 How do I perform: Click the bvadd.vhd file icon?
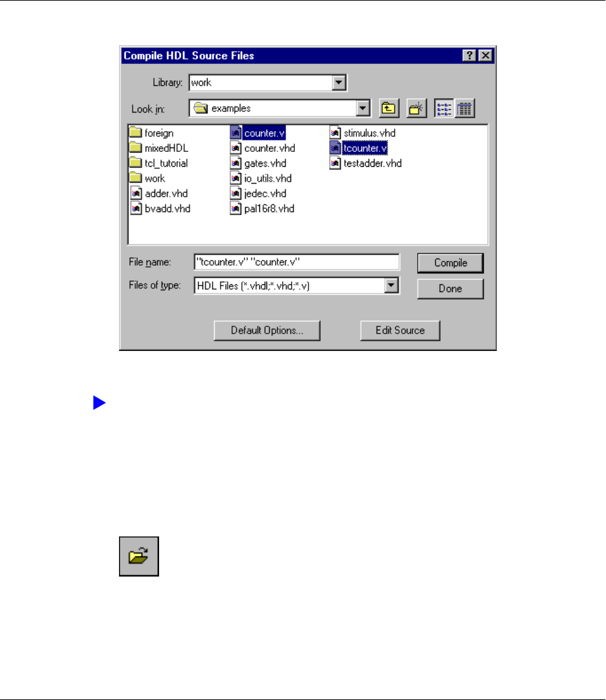(136, 209)
